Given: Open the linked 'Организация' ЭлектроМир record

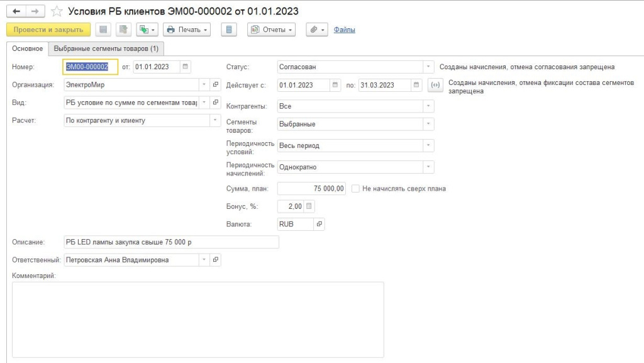Looking at the screenshot, I should [215, 84].
